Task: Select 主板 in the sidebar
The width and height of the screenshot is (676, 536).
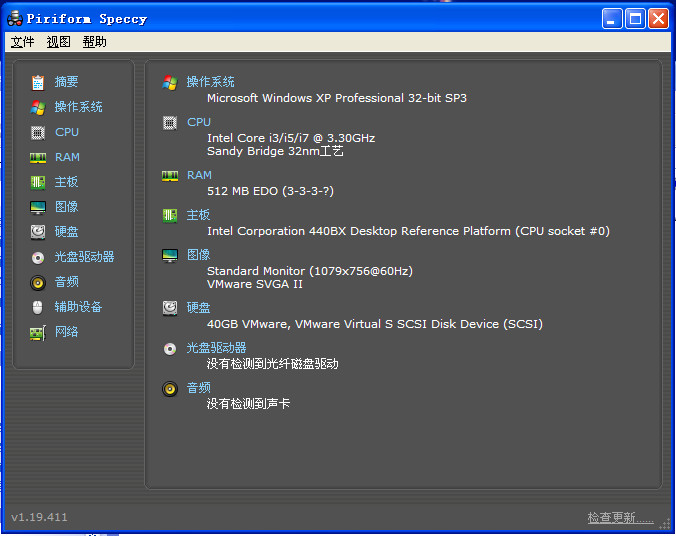Action: [x=66, y=182]
